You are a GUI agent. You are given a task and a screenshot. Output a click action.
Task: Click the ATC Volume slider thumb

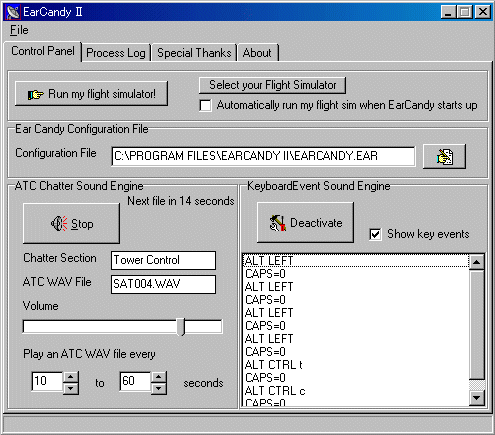coord(181,327)
